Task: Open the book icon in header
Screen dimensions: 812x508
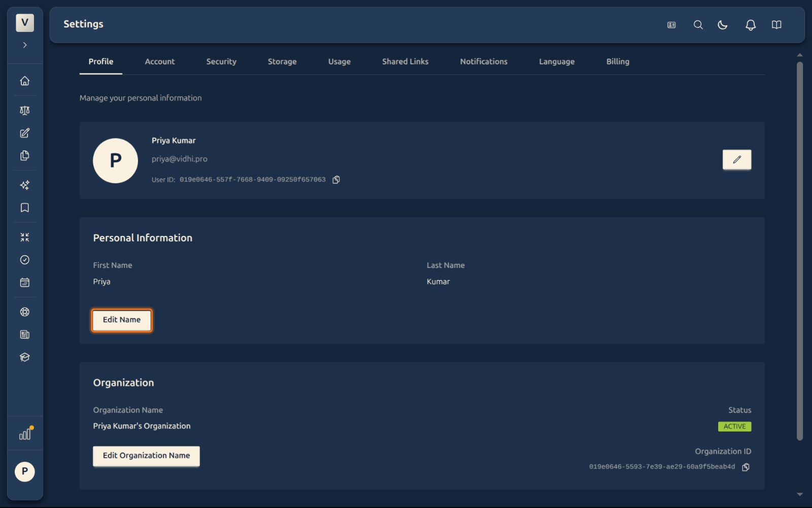Action: (776, 25)
